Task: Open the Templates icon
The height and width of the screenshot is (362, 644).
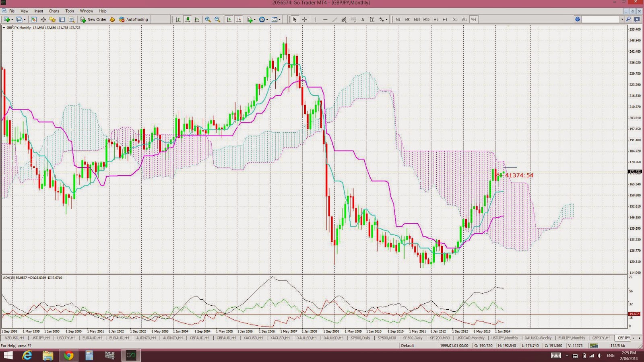Action: [275, 19]
